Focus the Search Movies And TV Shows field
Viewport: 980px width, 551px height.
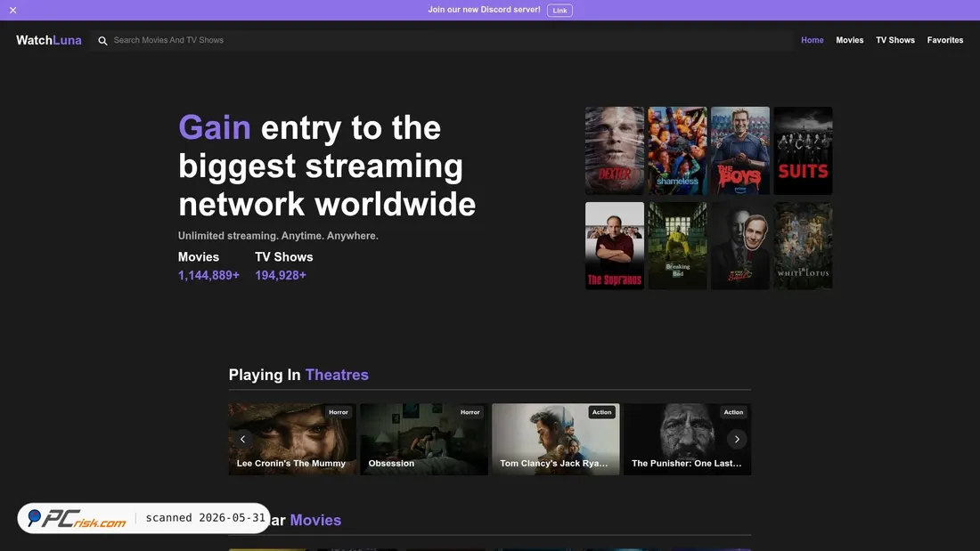coord(441,40)
